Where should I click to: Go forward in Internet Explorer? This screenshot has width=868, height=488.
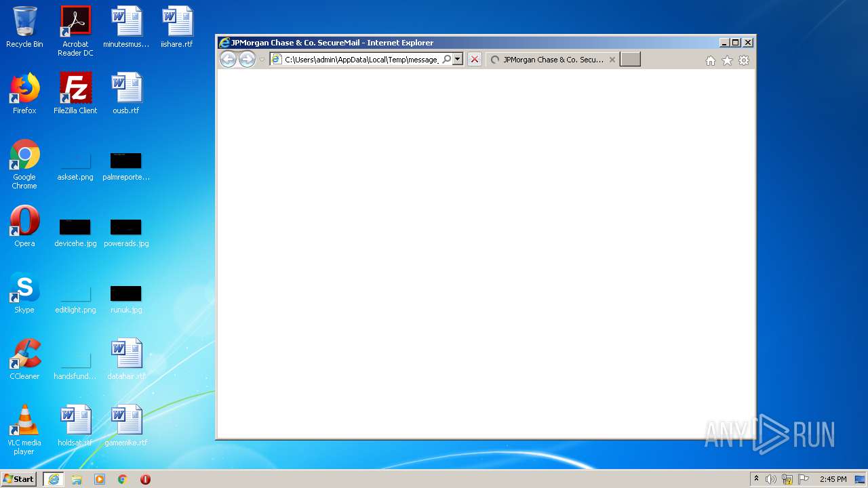pyautogui.click(x=247, y=60)
